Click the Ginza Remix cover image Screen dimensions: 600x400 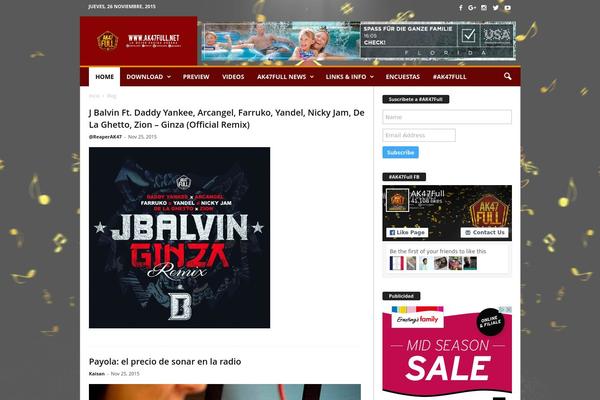pos(179,237)
